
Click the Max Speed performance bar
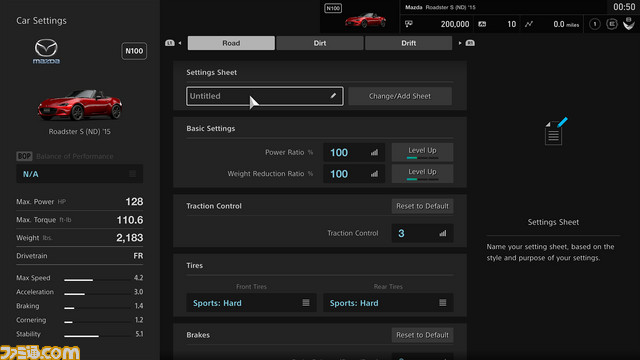tap(97, 280)
